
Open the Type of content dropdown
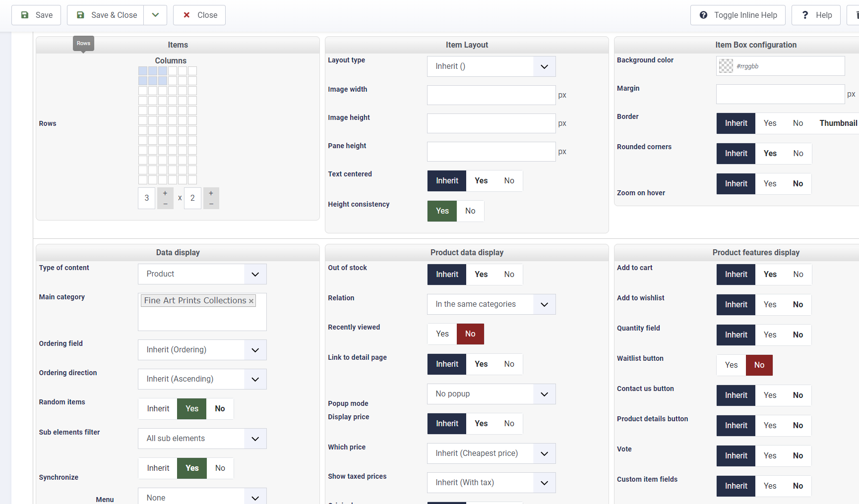click(x=202, y=274)
